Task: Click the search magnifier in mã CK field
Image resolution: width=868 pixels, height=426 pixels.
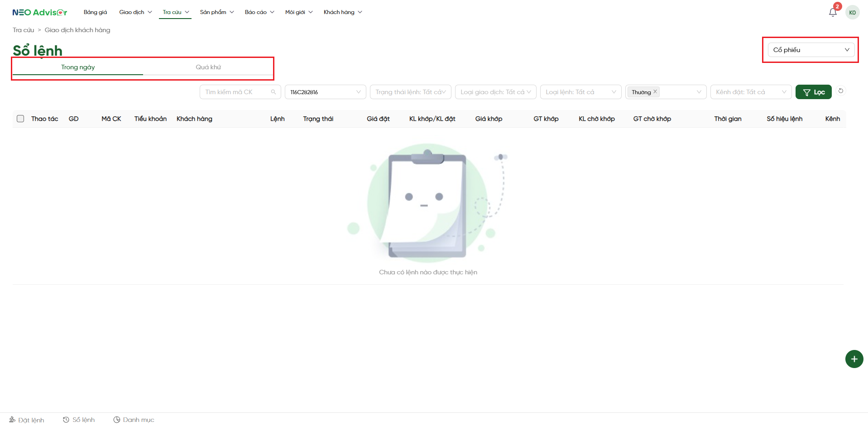Action: (273, 92)
